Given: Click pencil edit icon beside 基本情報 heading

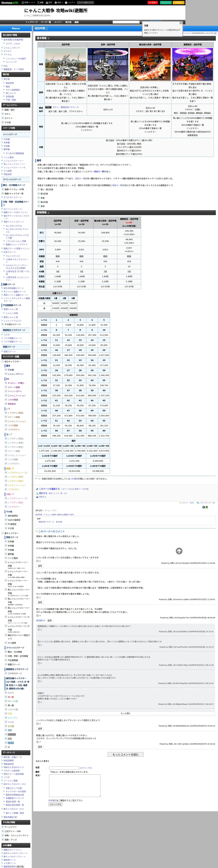Looking at the screenshot, I should pyautogui.click(x=49, y=38).
